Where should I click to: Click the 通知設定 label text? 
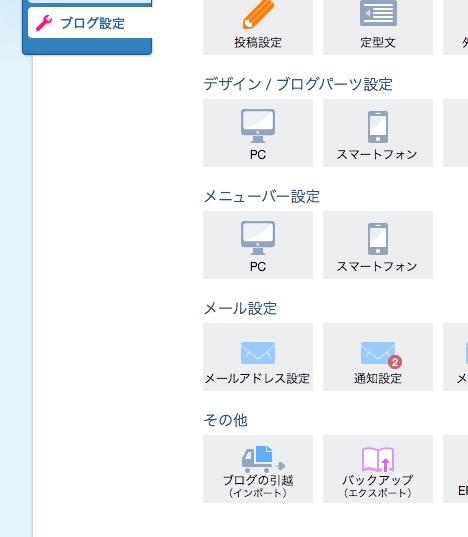click(x=378, y=378)
